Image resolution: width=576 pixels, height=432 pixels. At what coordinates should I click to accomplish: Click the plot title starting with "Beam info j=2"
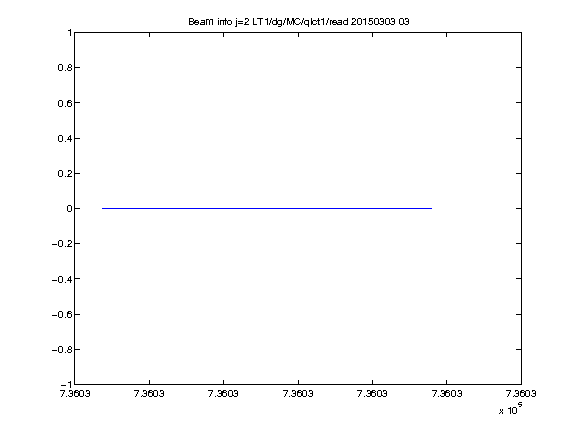(x=299, y=22)
